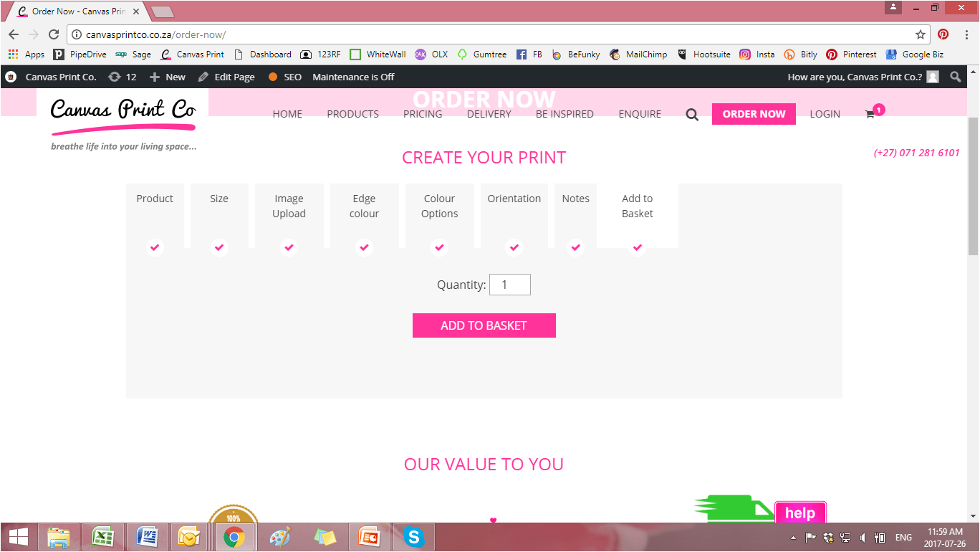Open Excel from the taskbar
This screenshot has width=980, height=552.
103,537
